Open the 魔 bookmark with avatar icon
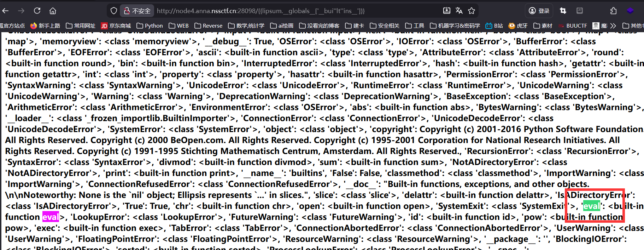The image size is (644, 250). 600,26
